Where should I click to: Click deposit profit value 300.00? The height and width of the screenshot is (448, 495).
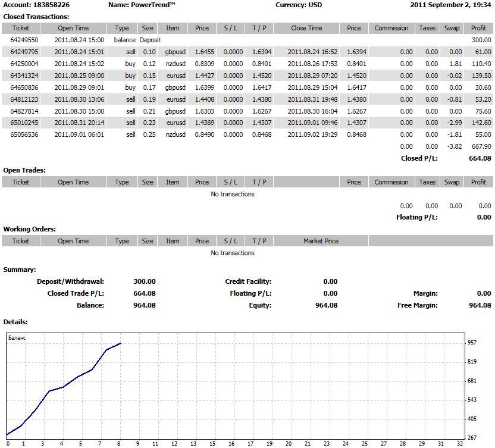coord(481,40)
